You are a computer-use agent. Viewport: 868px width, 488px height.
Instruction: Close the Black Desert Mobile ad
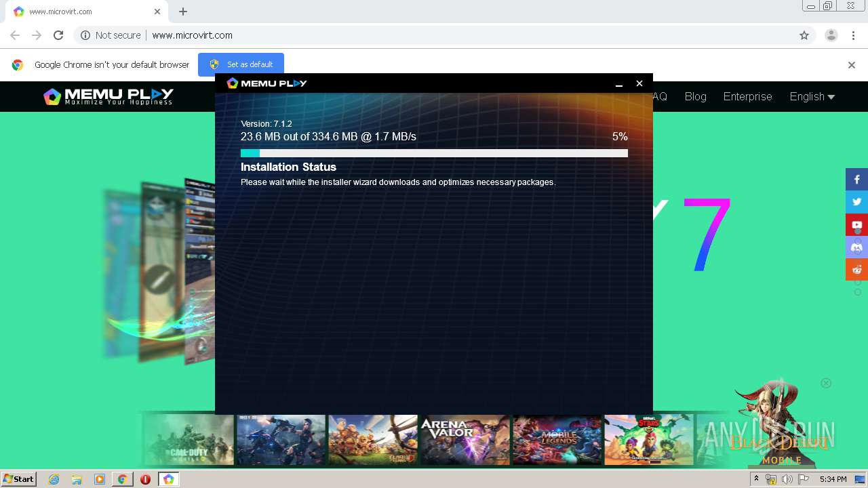coord(826,383)
